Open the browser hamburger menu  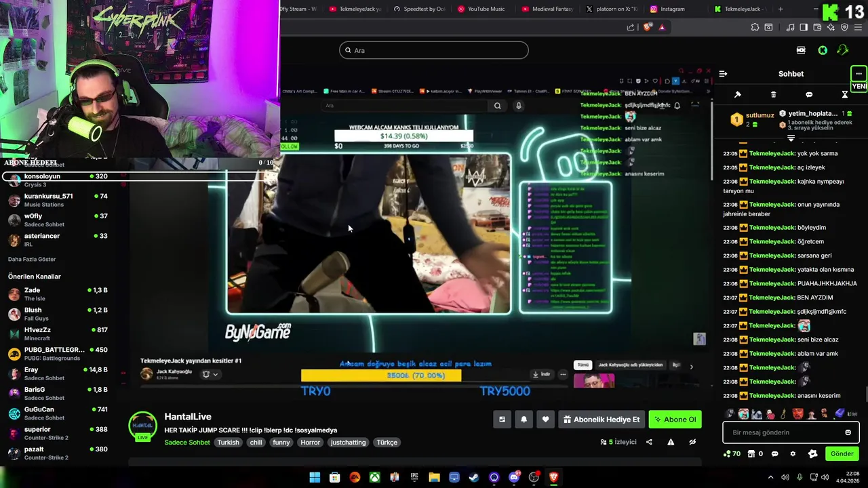point(858,27)
